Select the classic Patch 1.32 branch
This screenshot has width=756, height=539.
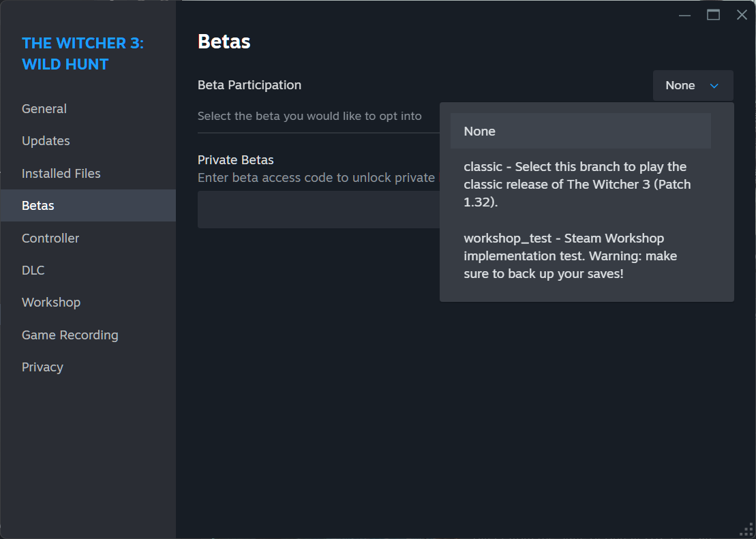(x=581, y=184)
